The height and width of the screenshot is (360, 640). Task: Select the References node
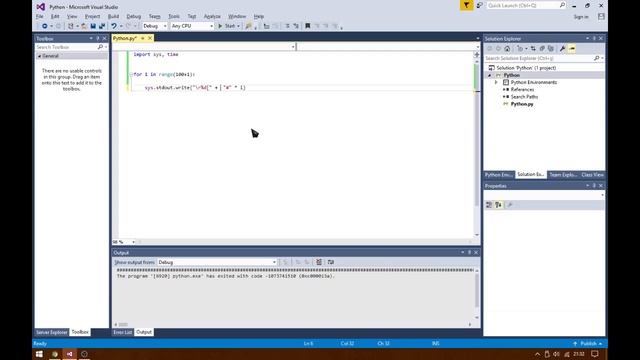[522, 89]
